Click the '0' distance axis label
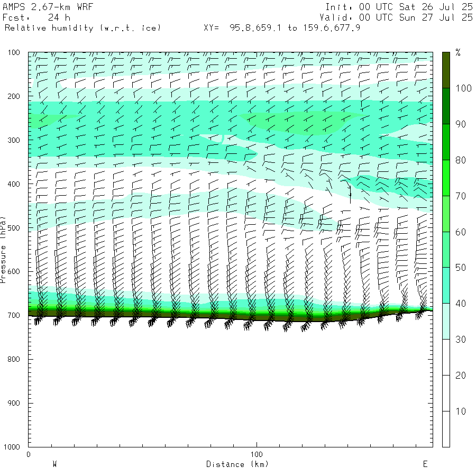This screenshot has width=476, height=476. (29, 454)
